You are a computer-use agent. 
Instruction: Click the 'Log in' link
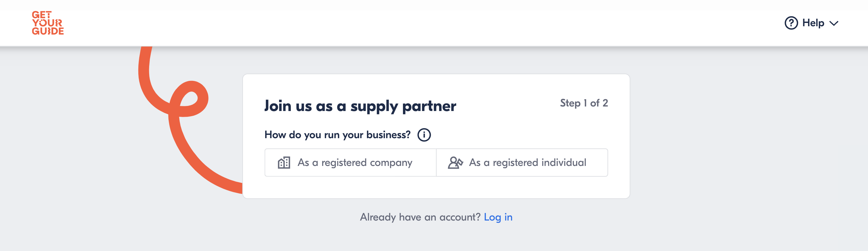coord(498,217)
